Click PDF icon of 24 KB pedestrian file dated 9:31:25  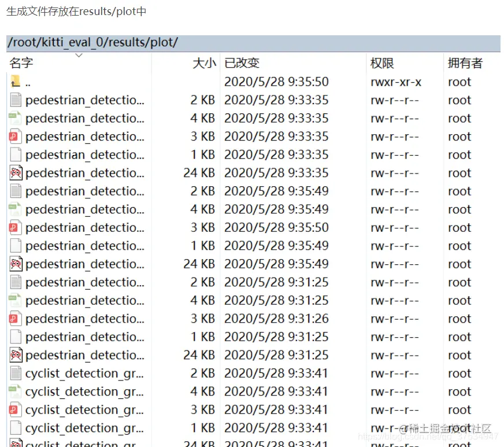coord(16,355)
